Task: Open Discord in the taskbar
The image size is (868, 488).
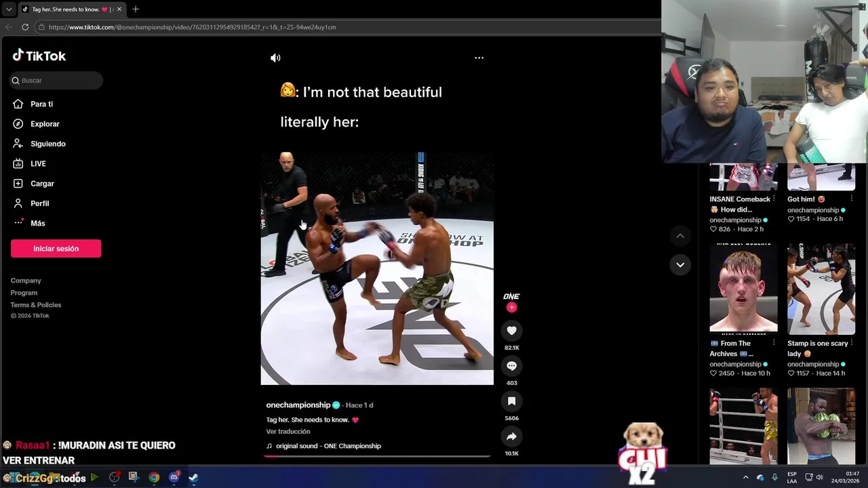Action: 174,477
